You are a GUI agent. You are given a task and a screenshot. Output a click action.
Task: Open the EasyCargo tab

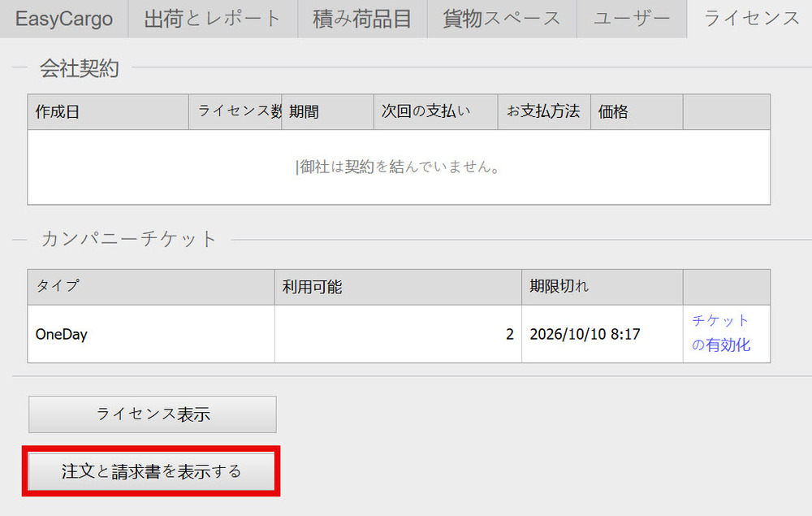[64, 19]
